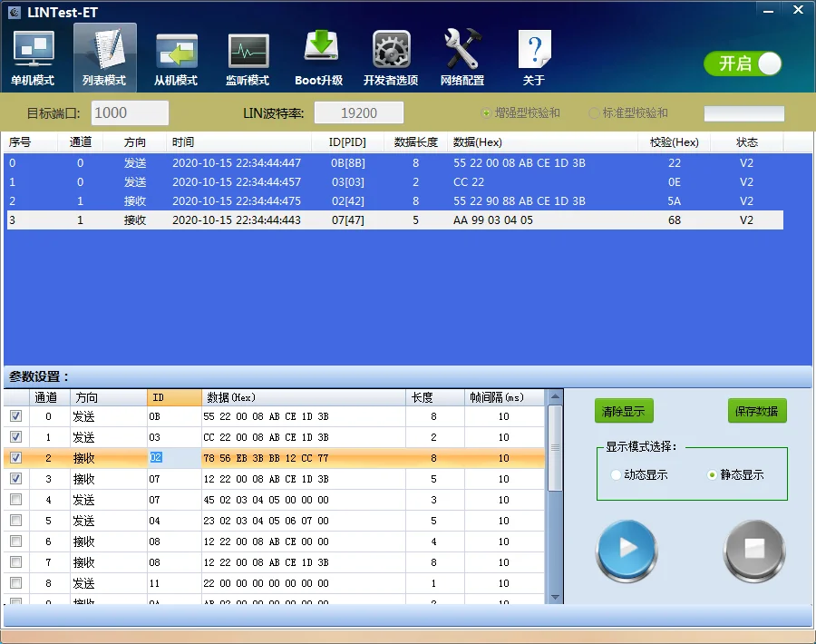Select the 列表模式 list mode icon
Viewport: 816px width, 644px height.
tap(104, 57)
